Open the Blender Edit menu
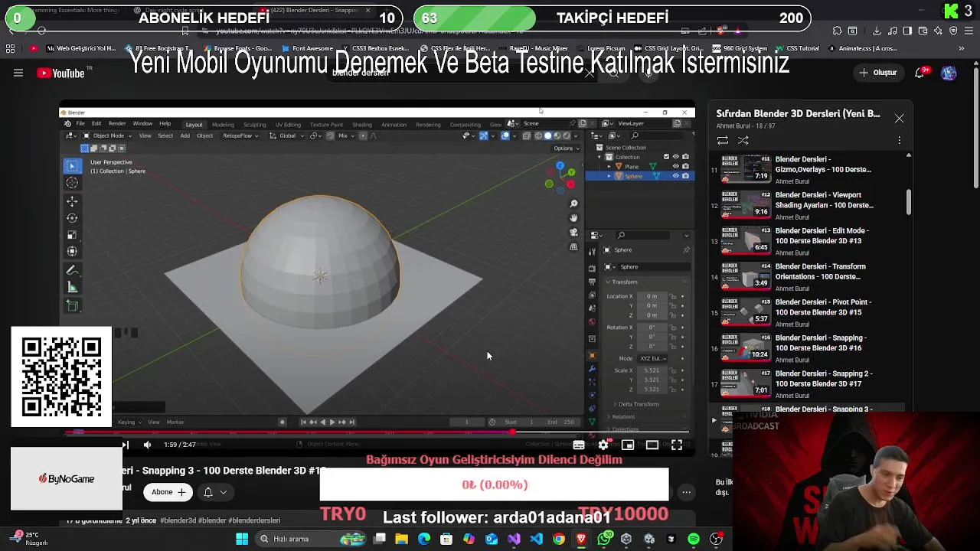Image resolution: width=980 pixels, height=551 pixels. point(96,124)
